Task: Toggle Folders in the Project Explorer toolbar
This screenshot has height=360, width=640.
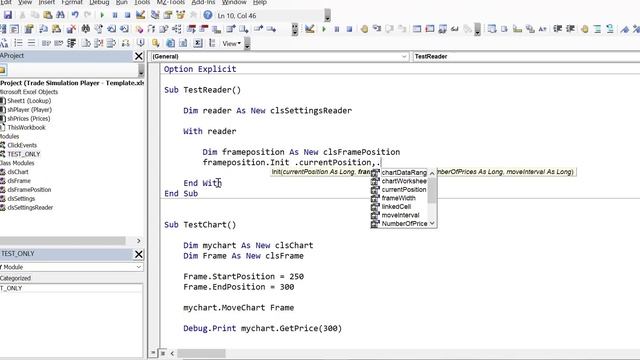Action: pyautogui.click(x=3, y=70)
